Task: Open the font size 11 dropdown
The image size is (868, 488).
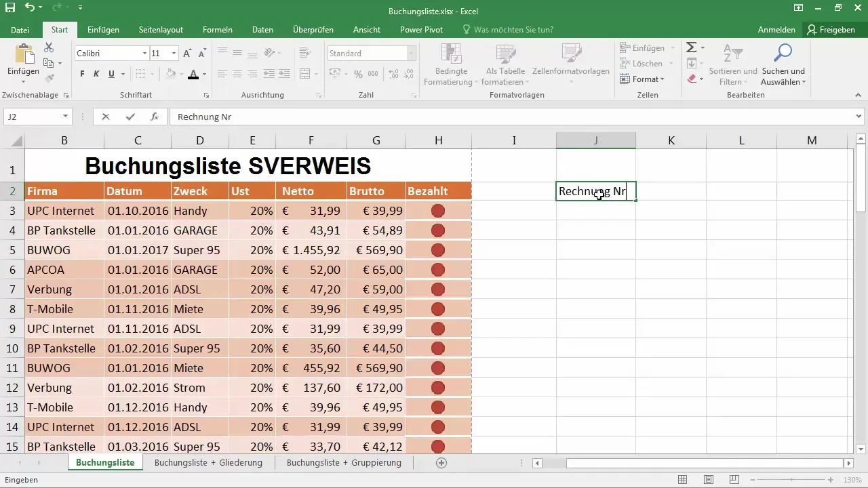Action: (x=174, y=53)
